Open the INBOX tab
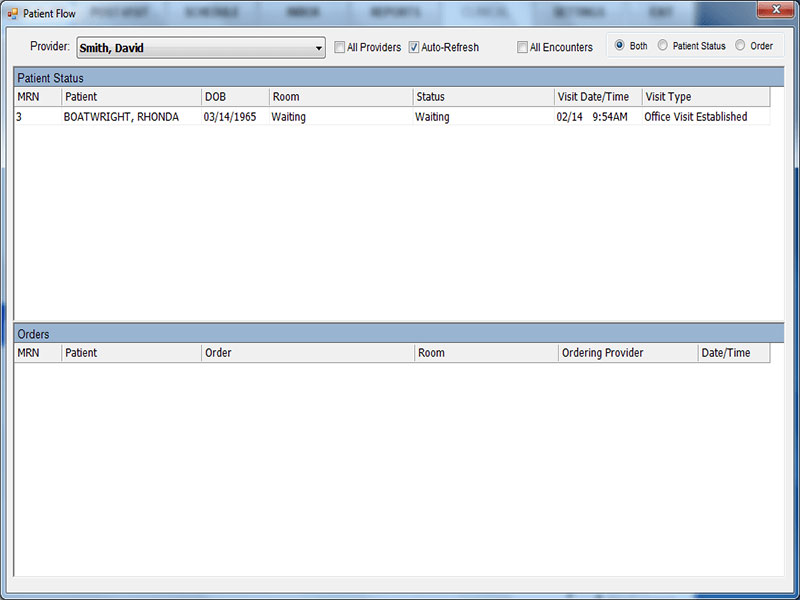 click(x=303, y=12)
